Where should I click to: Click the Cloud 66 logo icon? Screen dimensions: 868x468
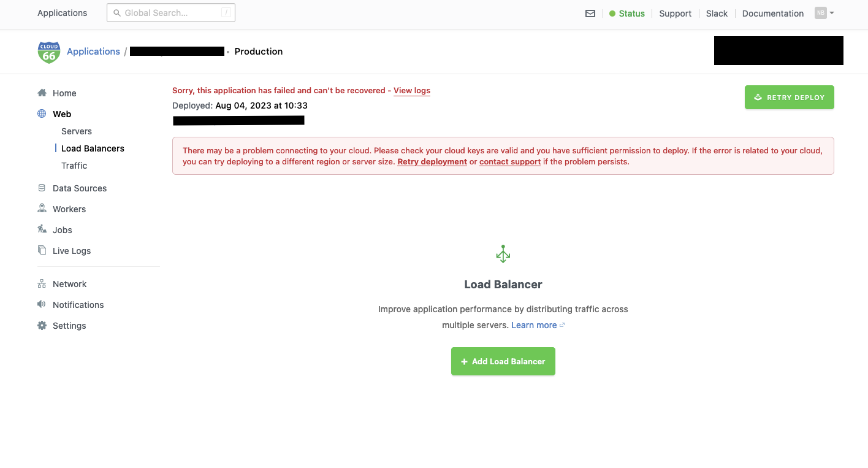49,52
